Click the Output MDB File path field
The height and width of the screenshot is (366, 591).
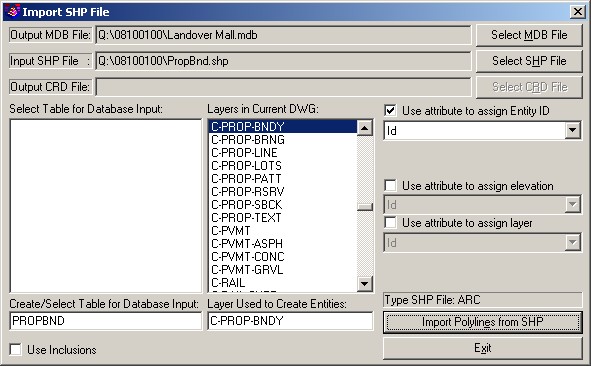click(283, 35)
